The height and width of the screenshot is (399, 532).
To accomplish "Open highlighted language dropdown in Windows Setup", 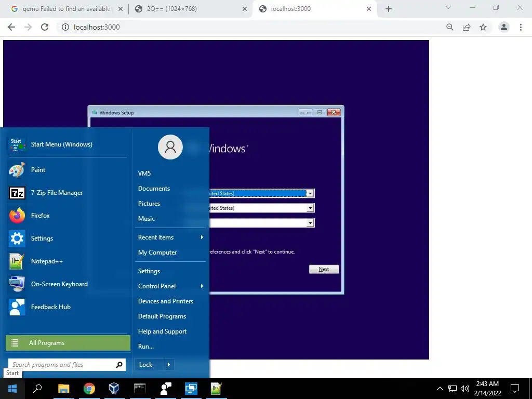I will pyautogui.click(x=310, y=193).
